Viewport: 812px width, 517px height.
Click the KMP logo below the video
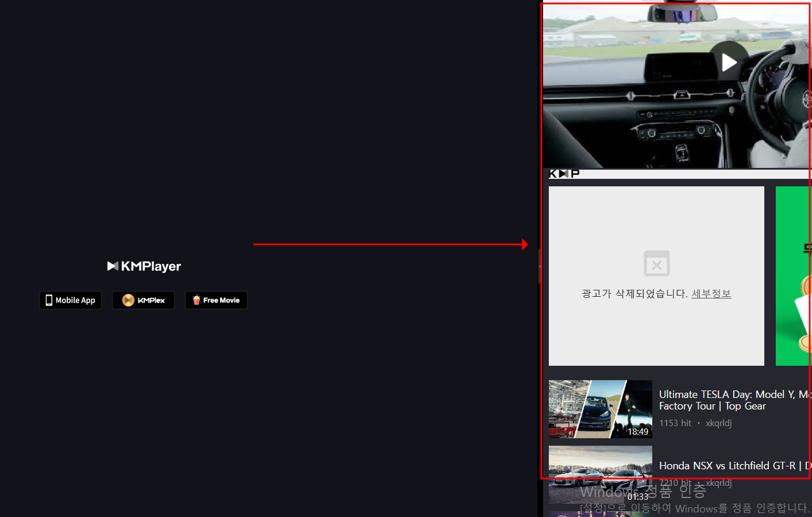(564, 174)
